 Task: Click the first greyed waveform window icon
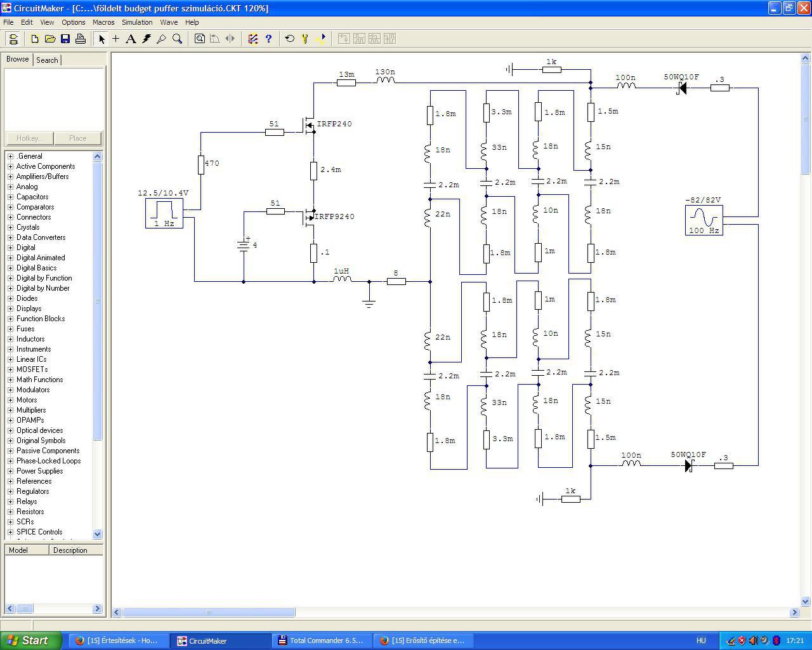[x=344, y=39]
